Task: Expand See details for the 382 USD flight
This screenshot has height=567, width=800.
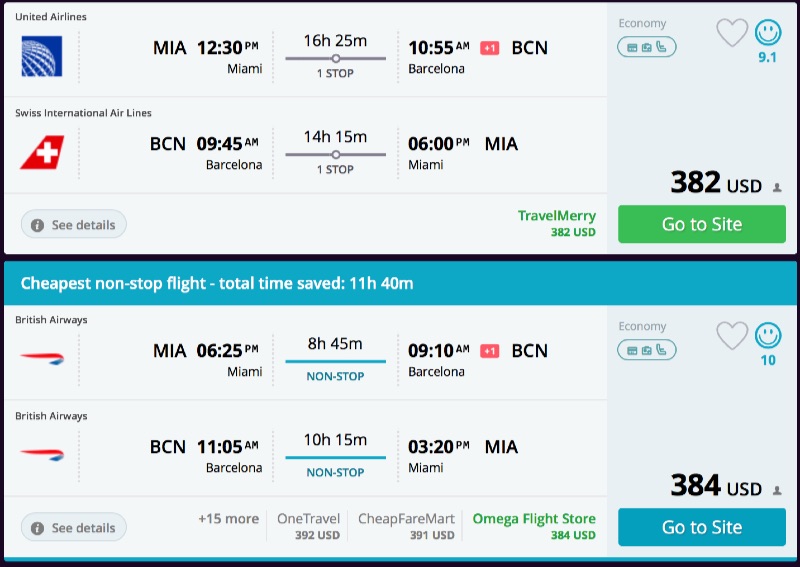Action: pyautogui.click(x=73, y=225)
